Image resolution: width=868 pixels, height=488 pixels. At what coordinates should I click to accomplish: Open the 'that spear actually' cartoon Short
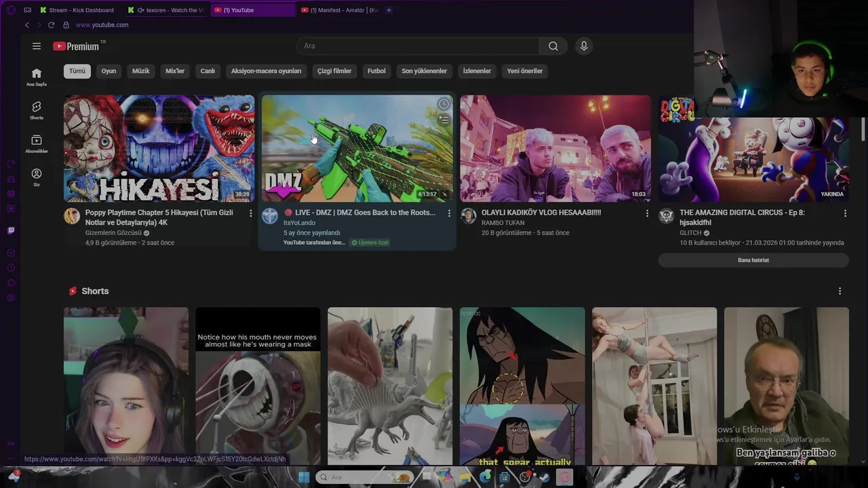pyautogui.click(x=522, y=386)
